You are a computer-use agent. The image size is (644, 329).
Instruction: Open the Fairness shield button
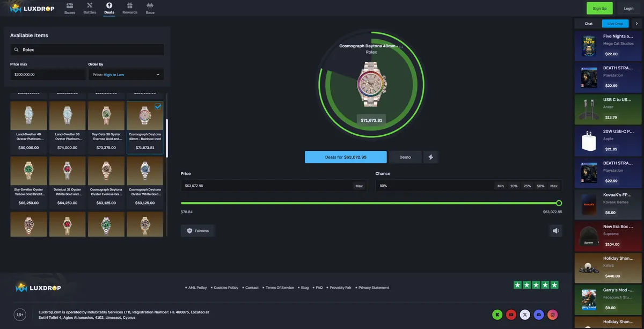[x=198, y=231]
